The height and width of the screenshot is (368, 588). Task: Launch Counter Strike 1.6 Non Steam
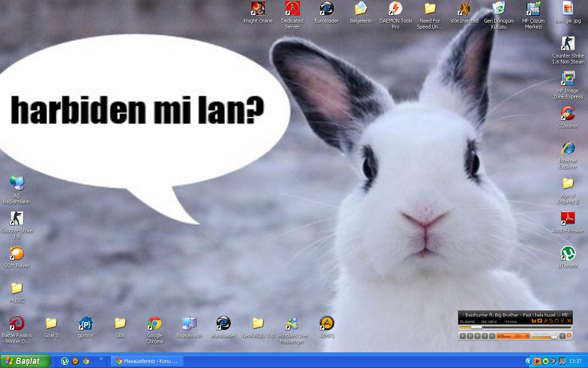point(568,50)
